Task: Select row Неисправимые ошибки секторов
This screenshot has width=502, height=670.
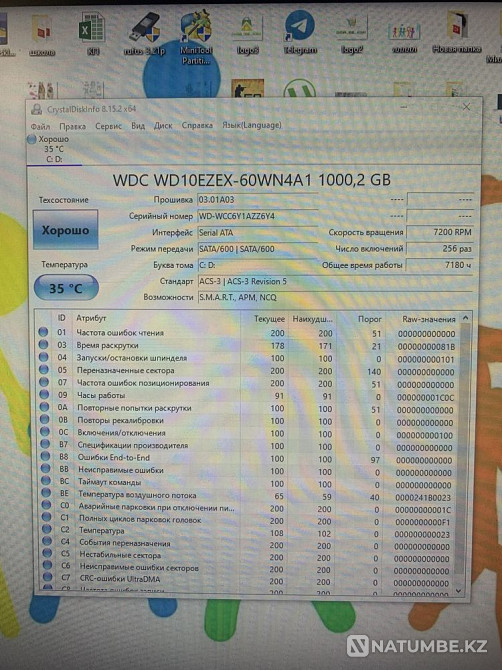Action: 248,568
